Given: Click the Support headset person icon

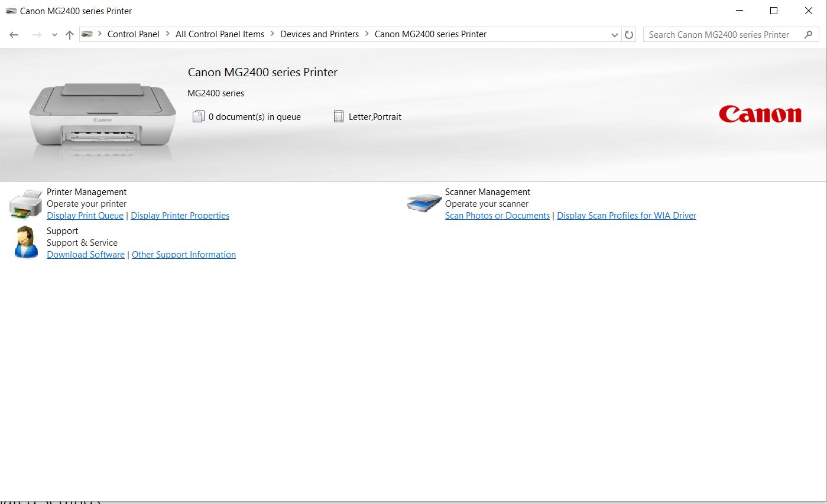Looking at the screenshot, I should point(25,243).
